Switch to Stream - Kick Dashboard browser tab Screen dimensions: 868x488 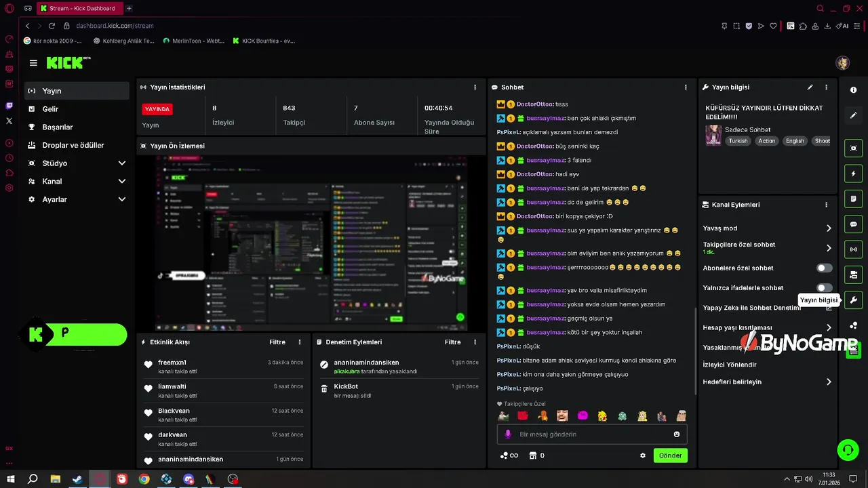79,8
